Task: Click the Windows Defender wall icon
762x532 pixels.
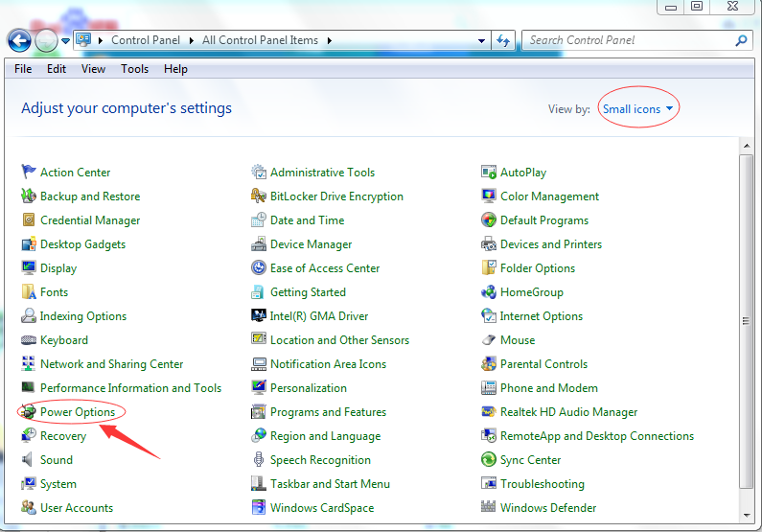Action: (x=489, y=506)
